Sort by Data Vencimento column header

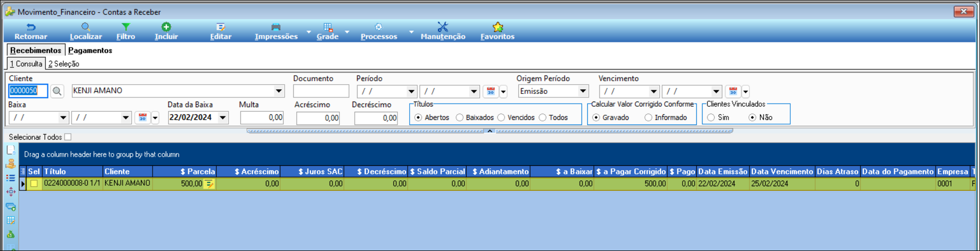782,171
